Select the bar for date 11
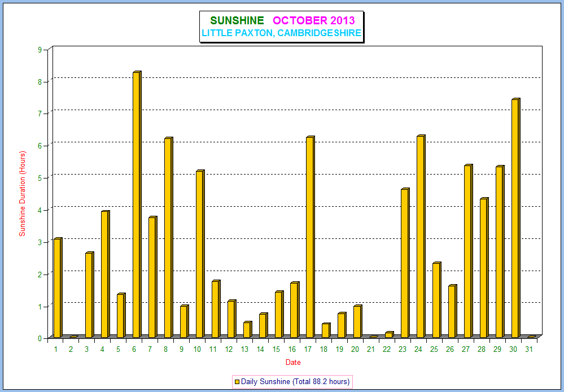 tap(216, 309)
